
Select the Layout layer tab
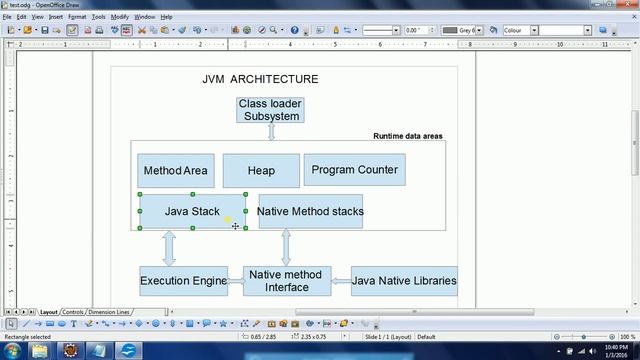tap(49, 312)
